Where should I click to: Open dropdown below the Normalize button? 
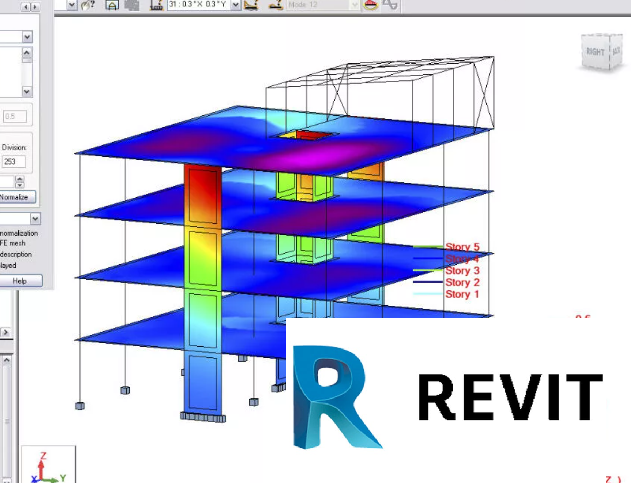(35, 219)
